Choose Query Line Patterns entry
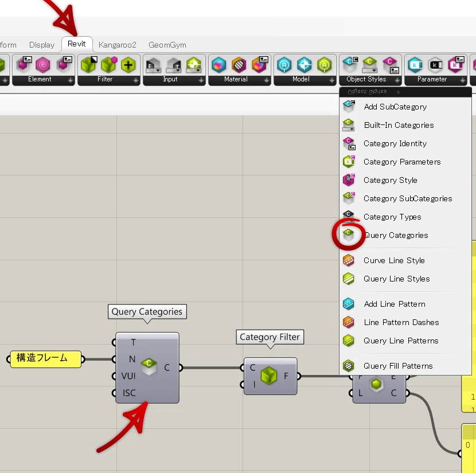 pyautogui.click(x=405, y=341)
